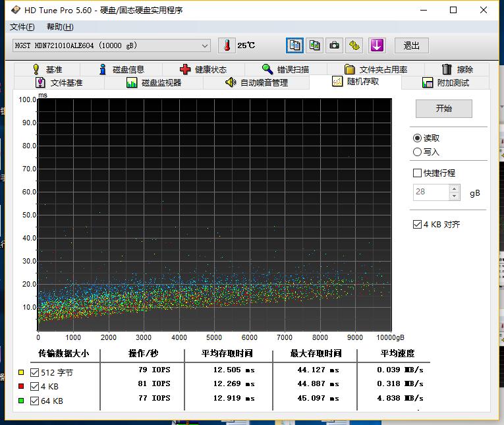
Task: Click the 操作/秒 column header
Action: click(x=143, y=353)
